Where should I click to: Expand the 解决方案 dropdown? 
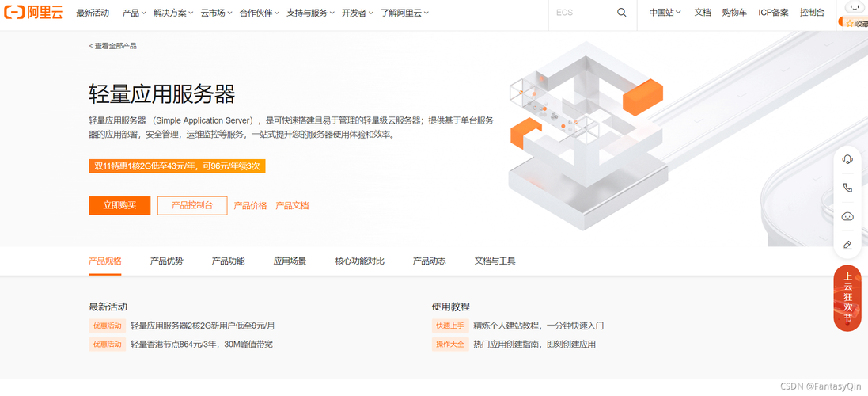[x=173, y=13]
